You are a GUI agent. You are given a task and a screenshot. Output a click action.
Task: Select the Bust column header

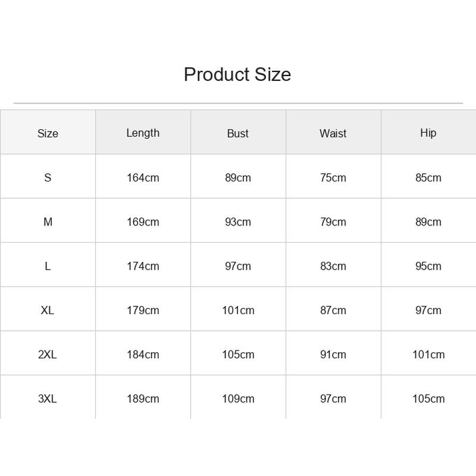pyautogui.click(x=238, y=133)
